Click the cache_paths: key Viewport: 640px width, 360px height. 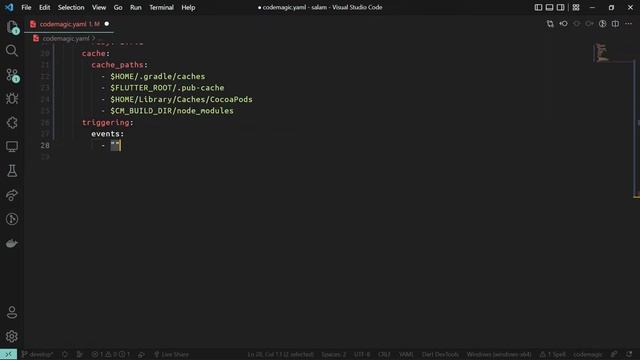pos(119,65)
